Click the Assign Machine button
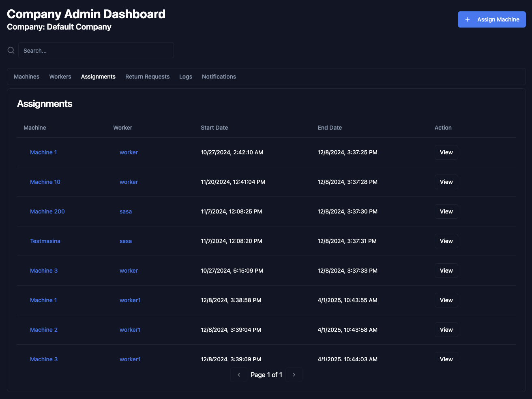Screen dimensions: 532x399 tap(491, 19)
